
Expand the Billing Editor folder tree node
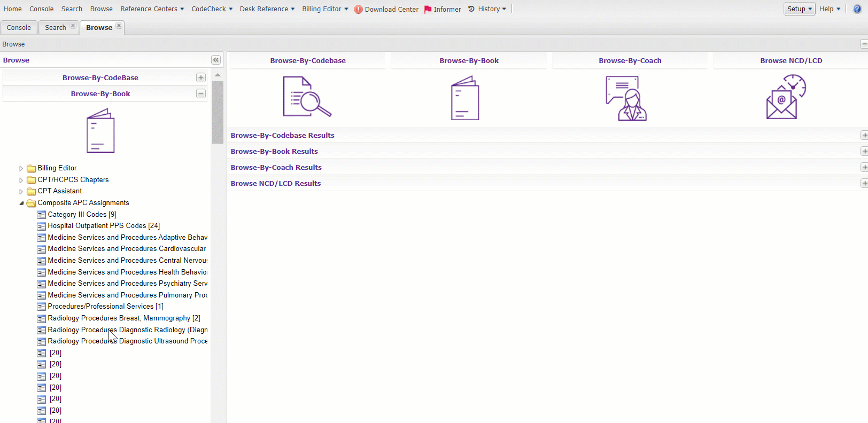coord(21,168)
